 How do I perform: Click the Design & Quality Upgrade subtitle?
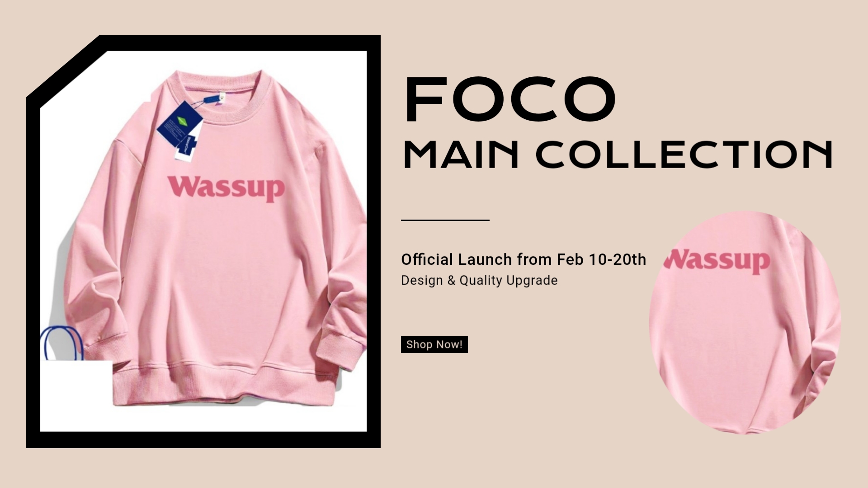click(479, 281)
